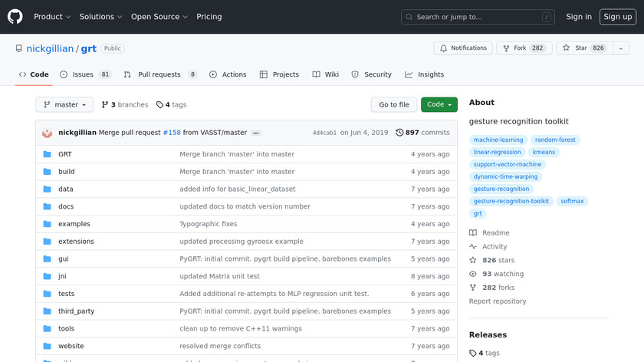Click the nickgillian avatar thumbnail
The width and height of the screenshot is (644, 362).
48,133
